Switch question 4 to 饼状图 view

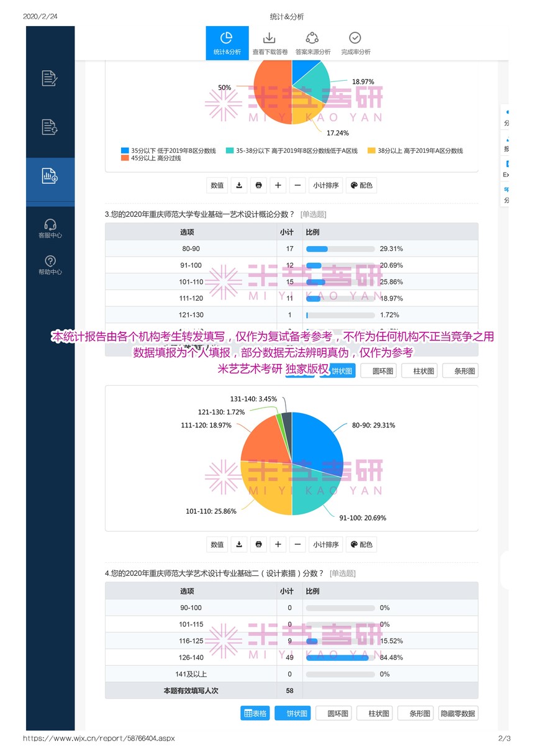coord(292,714)
